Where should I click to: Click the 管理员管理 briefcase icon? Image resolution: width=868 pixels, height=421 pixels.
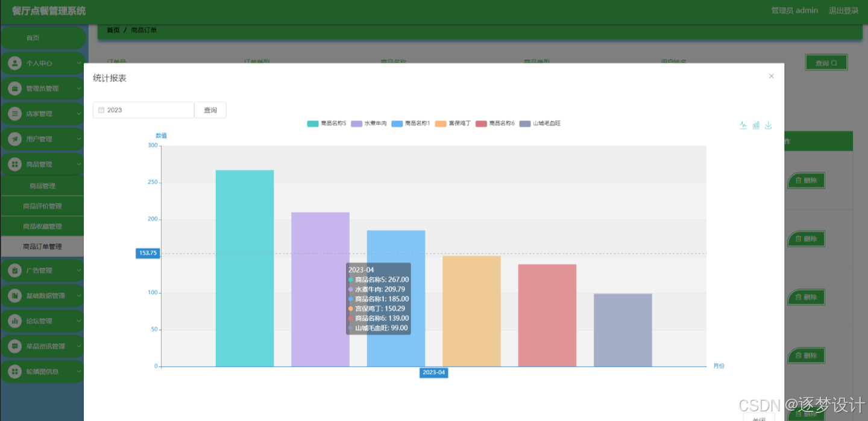[15, 88]
